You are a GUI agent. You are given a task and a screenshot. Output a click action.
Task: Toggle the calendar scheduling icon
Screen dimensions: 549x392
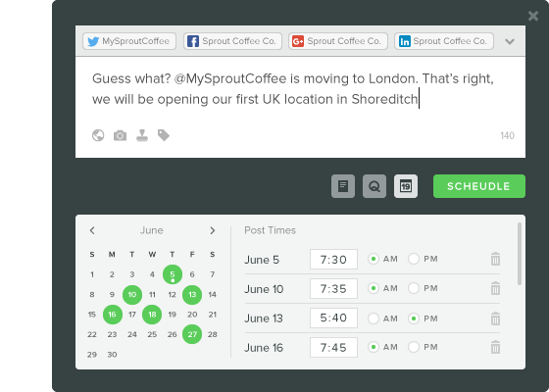(406, 186)
